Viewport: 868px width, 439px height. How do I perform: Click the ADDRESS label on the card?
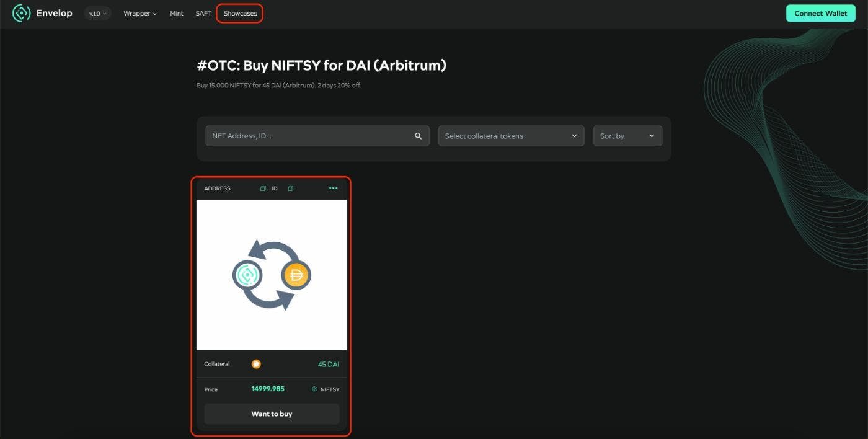(x=217, y=188)
